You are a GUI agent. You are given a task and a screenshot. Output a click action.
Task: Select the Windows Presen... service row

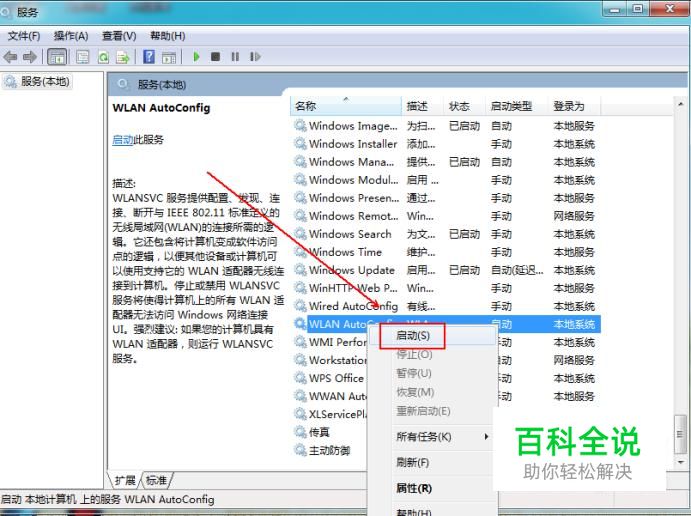446,198
